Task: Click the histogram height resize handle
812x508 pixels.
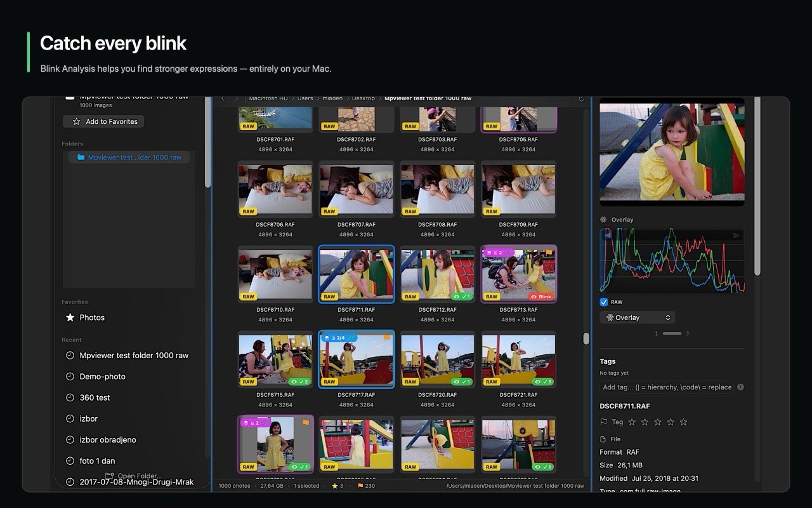Action: click(x=672, y=333)
